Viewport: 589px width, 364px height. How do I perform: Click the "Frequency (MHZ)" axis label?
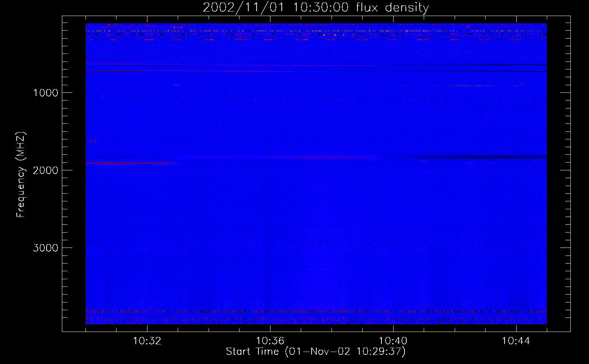click(x=21, y=175)
